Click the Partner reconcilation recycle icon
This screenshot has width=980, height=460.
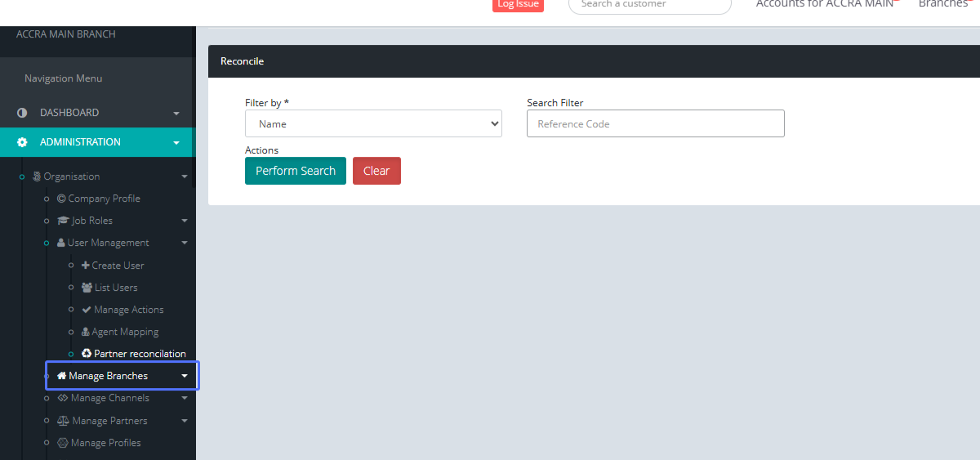pyautogui.click(x=87, y=354)
